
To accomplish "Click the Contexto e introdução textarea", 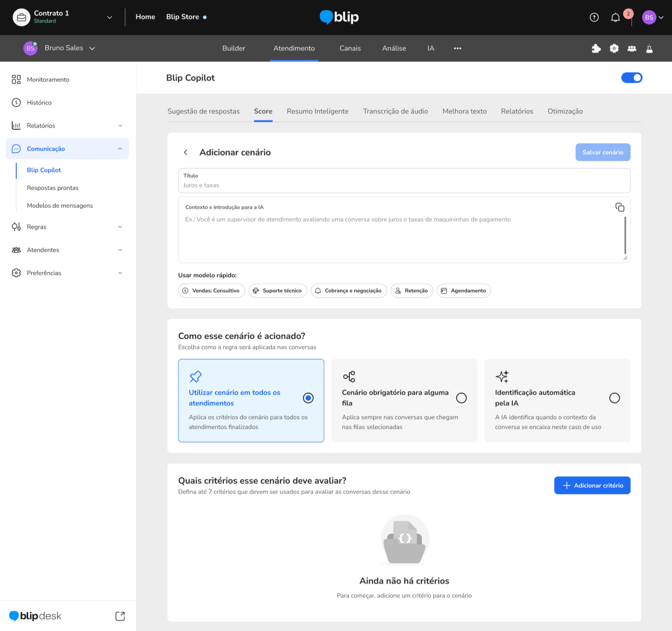I will 404,230.
